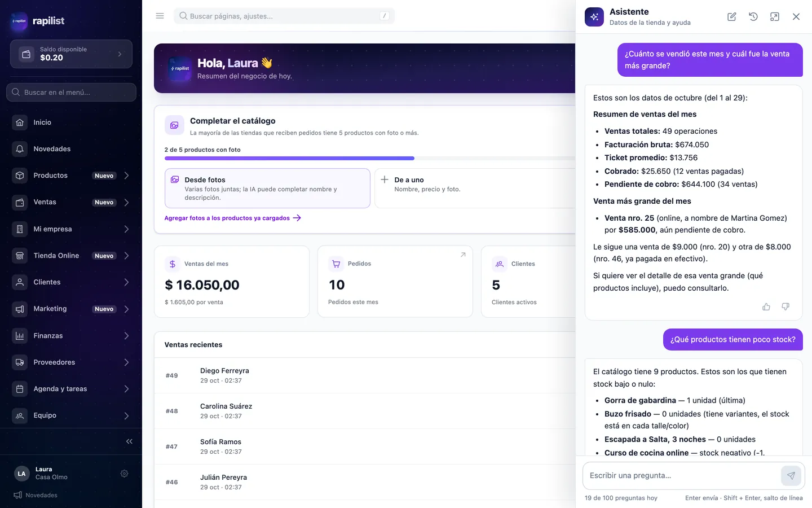View the assistant's conversation history
Viewport: 812px width, 508px height.
753,17
